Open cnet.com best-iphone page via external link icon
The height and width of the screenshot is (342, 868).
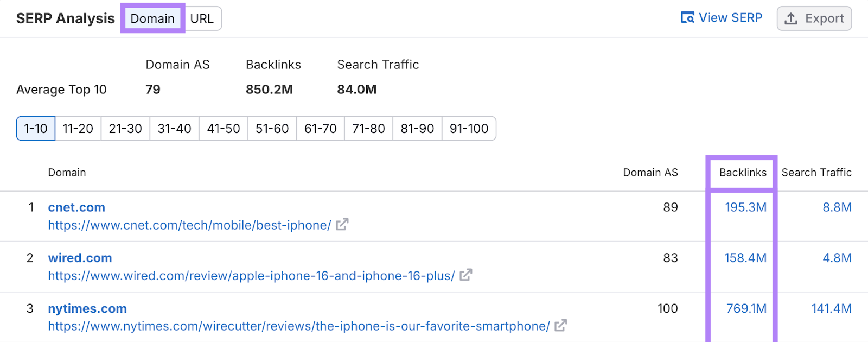click(343, 225)
